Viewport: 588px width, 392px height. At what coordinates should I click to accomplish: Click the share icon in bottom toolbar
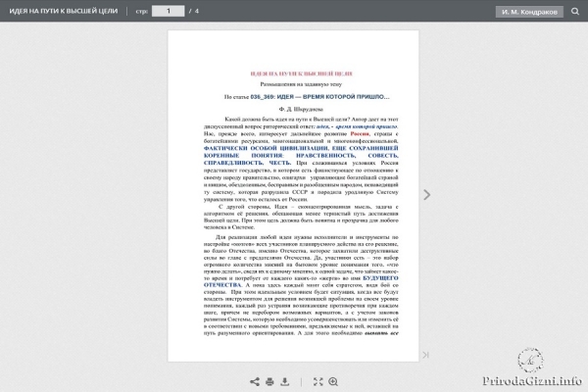255,381
